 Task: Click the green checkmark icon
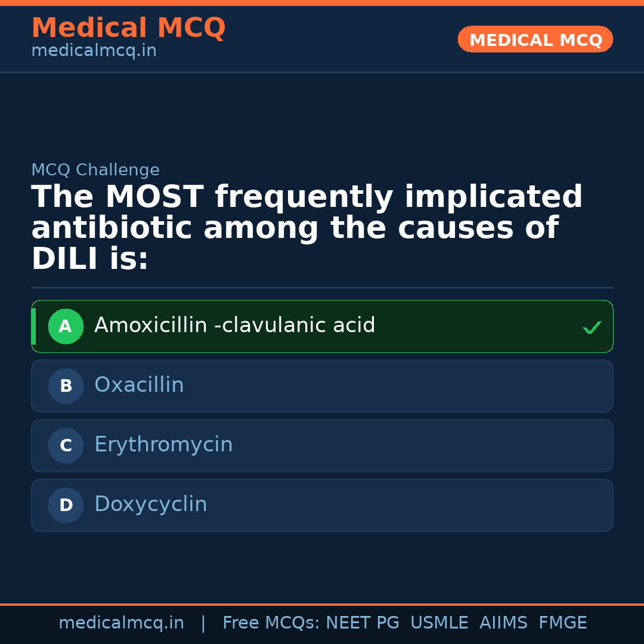(592, 327)
